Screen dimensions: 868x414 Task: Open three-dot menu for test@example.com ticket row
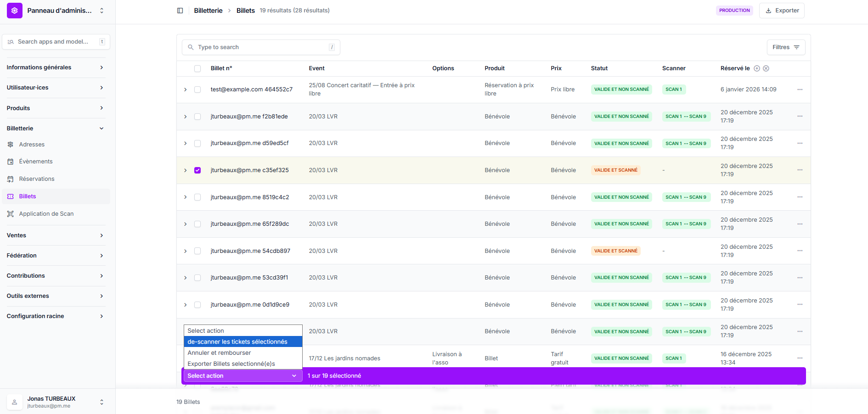click(x=800, y=90)
